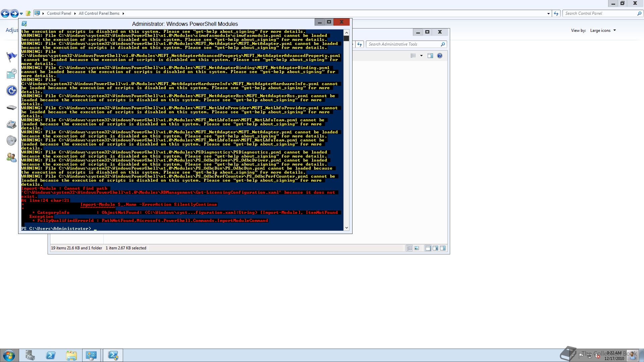
Task: Switch to Control Panel taskbar button
Action: tap(92, 355)
